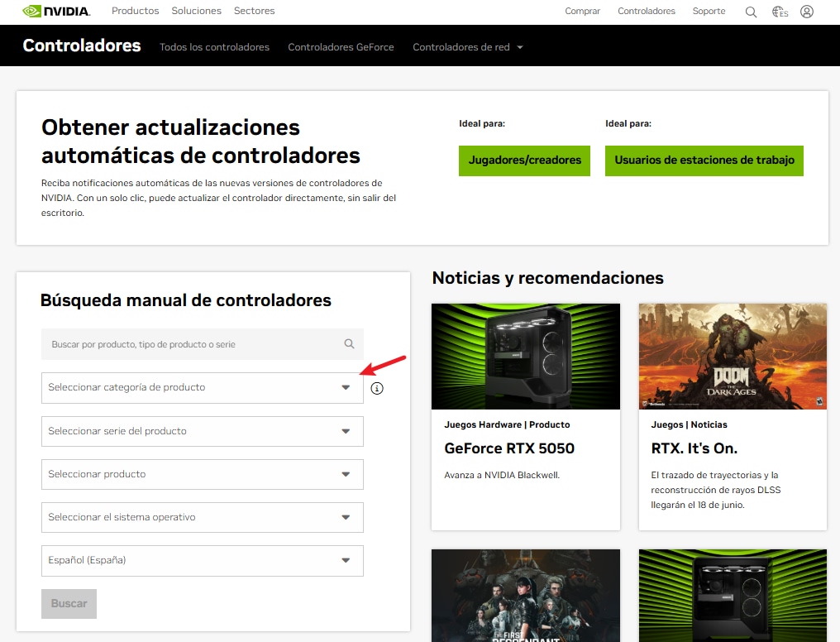Screen dimensions: 840x642
Task: Open RTX. It's On. headline
Action: (x=694, y=448)
